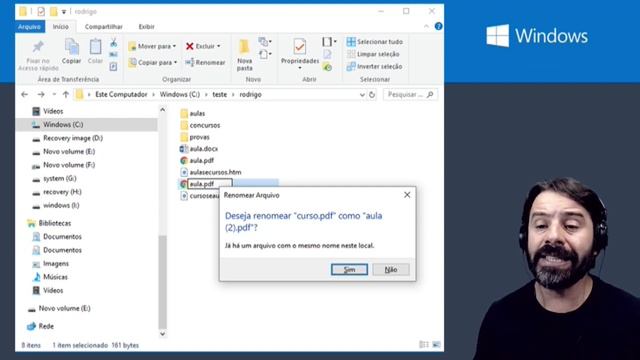This screenshot has height=360, width=640.
Task: Open recent locations dropdown arrow
Action: 54,94
